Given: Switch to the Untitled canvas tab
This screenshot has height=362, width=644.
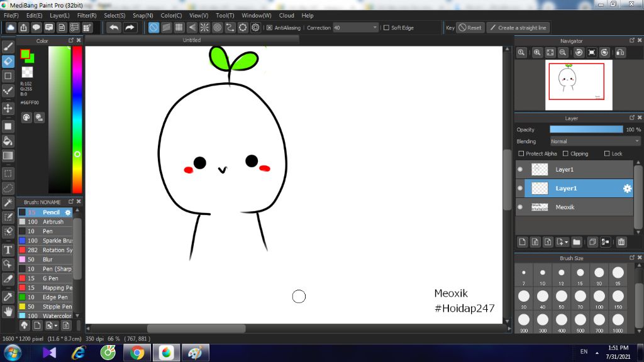Looking at the screenshot, I should [192, 40].
